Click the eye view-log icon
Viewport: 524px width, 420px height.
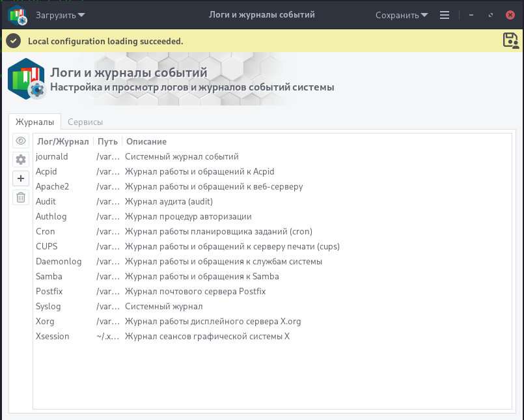[x=21, y=141]
